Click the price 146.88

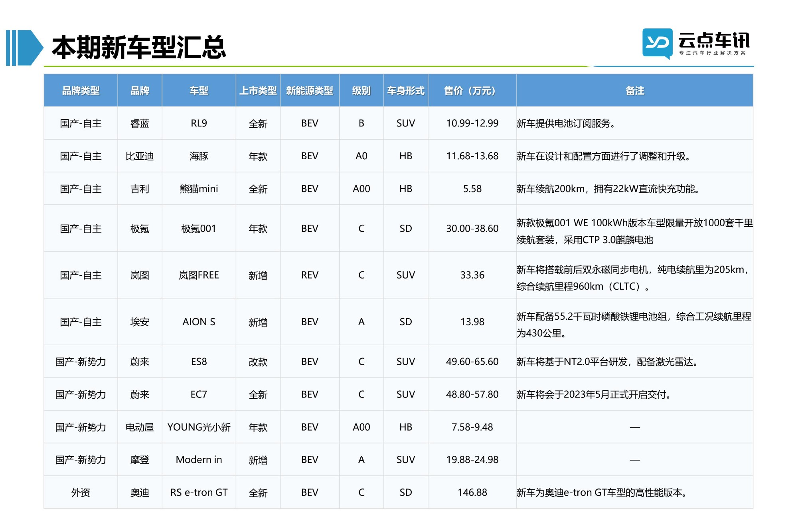click(472, 492)
